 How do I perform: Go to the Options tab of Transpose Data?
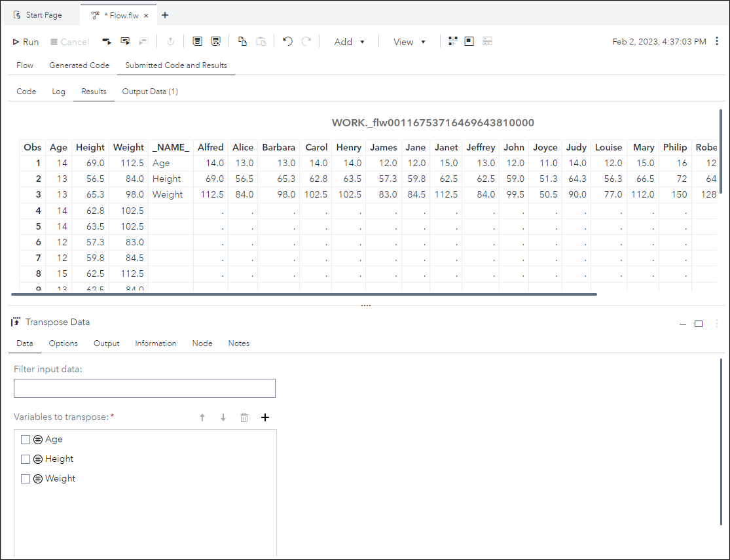pos(64,343)
